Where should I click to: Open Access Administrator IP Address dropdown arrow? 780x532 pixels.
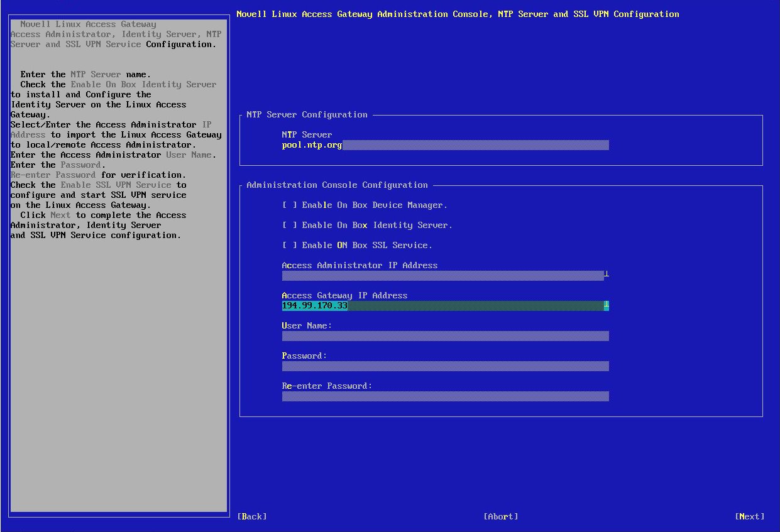(x=607, y=275)
